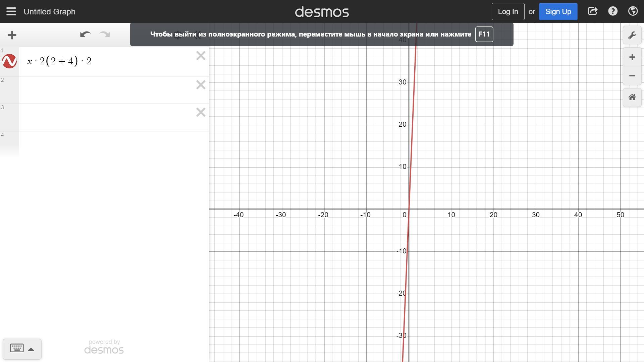644x362 pixels.
Task: Click the Log In button
Action: coord(507,11)
